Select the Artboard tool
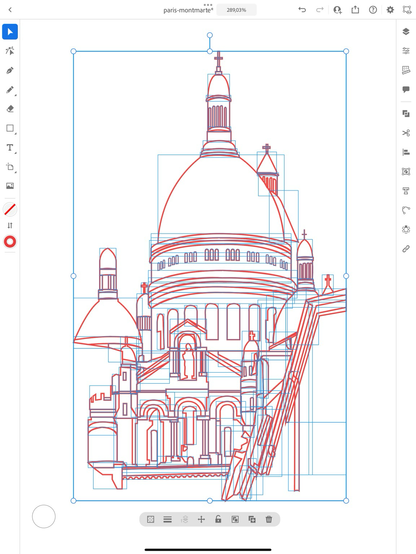The height and width of the screenshot is (554, 416). coord(10,167)
